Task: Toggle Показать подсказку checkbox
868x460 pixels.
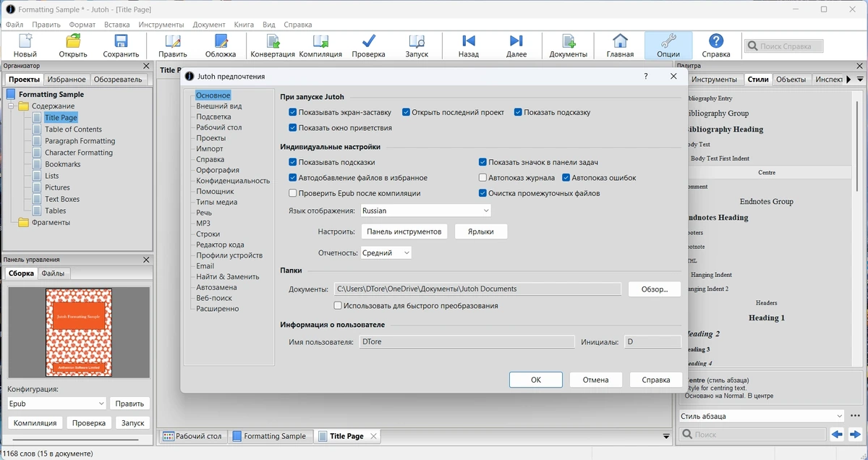Action: pos(518,112)
